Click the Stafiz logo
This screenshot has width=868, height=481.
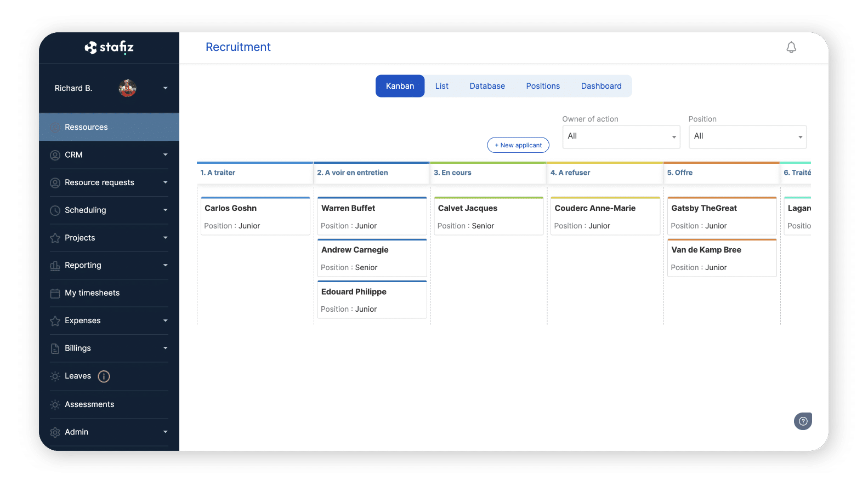[x=109, y=48]
